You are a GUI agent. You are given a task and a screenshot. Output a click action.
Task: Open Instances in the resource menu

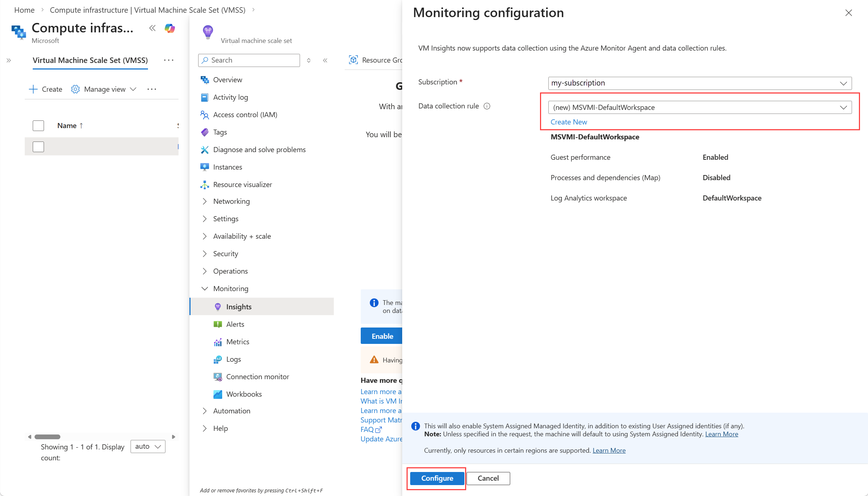pyautogui.click(x=227, y=167)
